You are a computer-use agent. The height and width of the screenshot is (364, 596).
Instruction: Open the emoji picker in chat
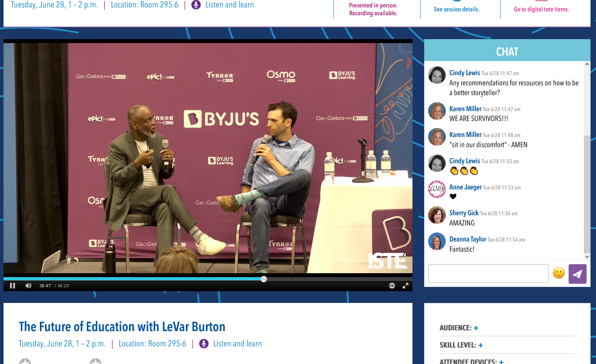(x=559, y=273)
